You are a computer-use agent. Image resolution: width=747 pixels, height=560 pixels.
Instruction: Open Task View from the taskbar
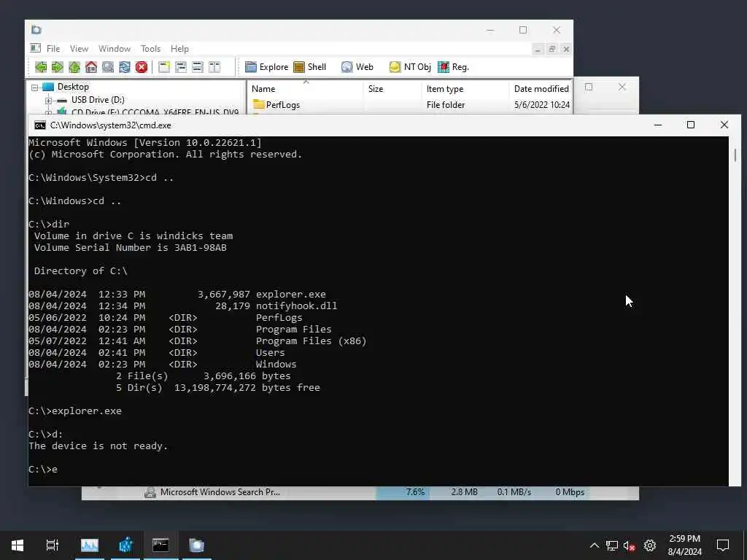tap(52, 545)
